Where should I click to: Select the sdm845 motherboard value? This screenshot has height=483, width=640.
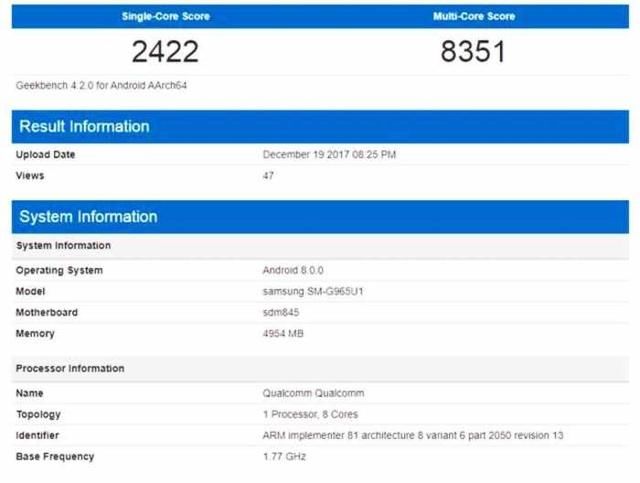click(280, 313)
